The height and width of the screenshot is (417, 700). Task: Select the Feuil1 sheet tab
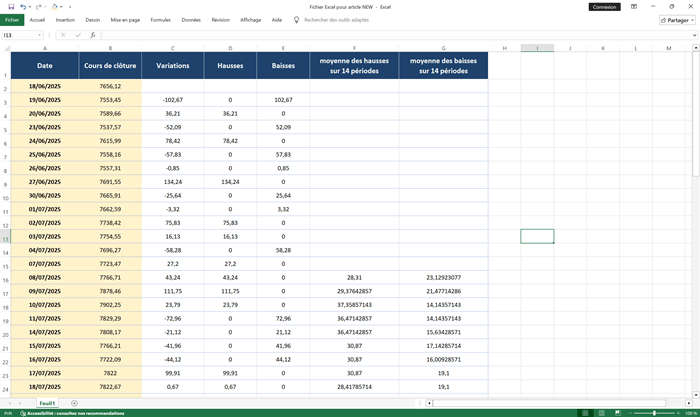[x=47, y=403]
